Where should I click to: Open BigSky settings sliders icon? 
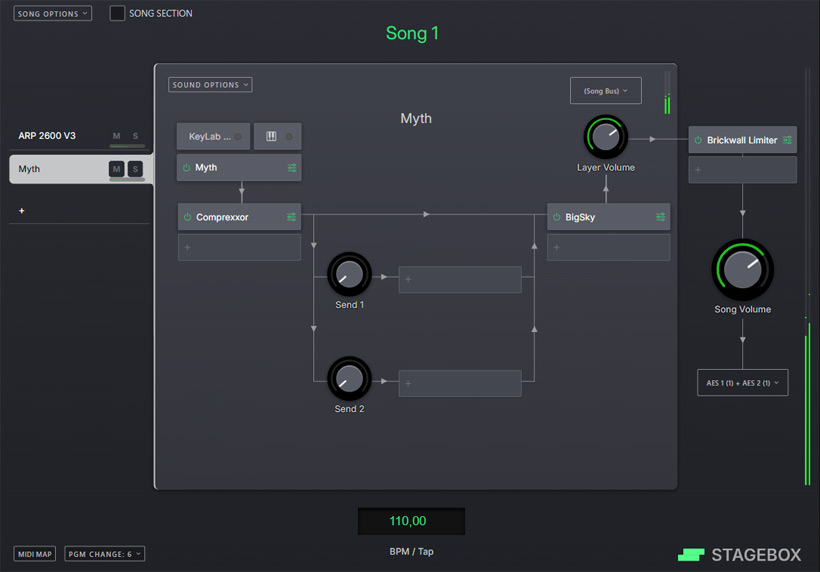pos(660,217)
